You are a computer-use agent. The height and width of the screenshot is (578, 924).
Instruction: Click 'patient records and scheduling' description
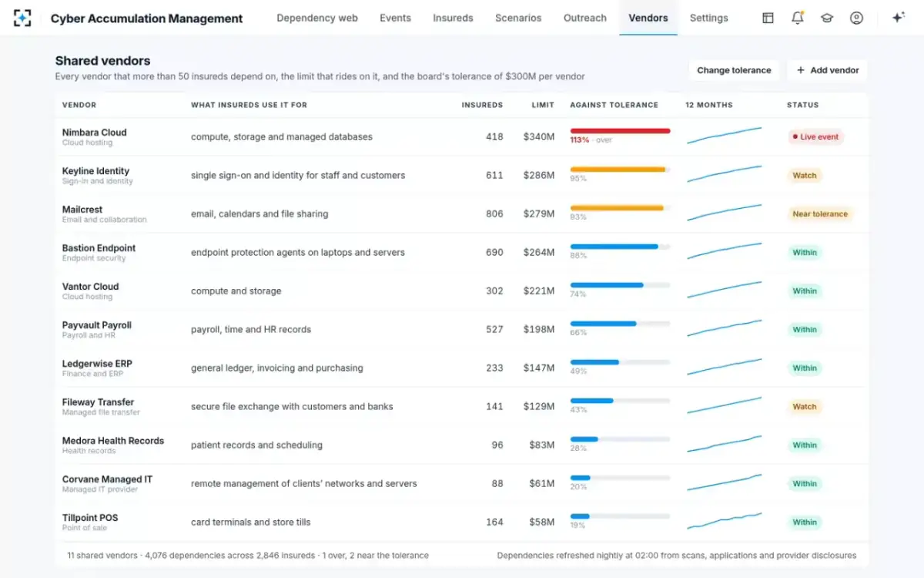pos(256,445)
